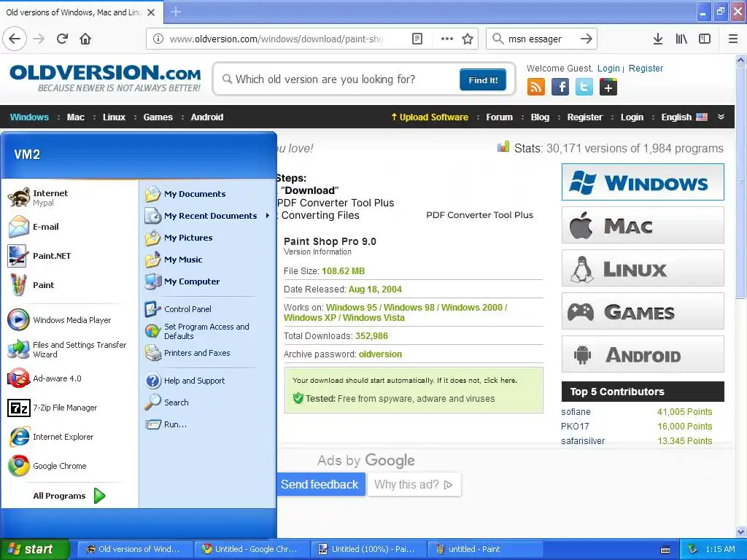Click the Start button
747x560 pixels.
(x=34, y=549)
